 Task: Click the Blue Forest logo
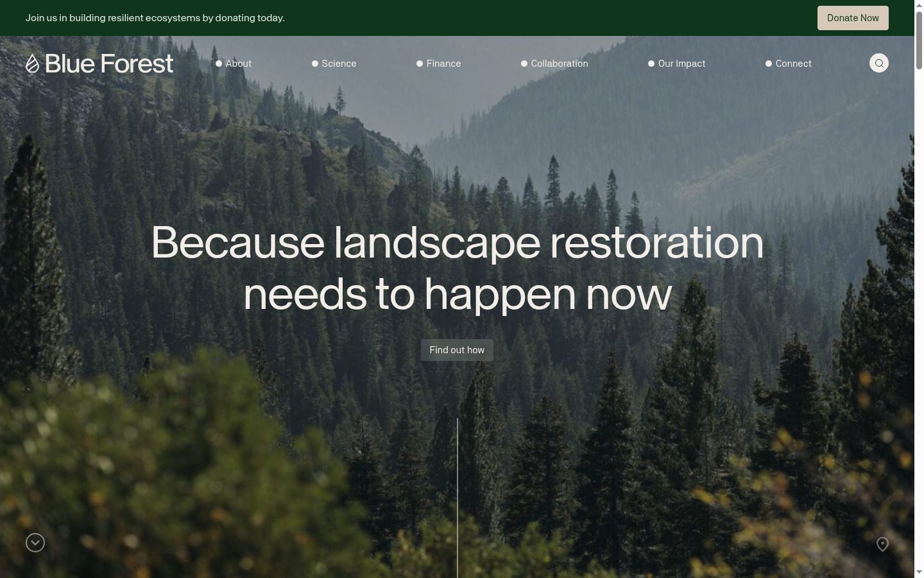pyautogui.click(x=99, y=63)
